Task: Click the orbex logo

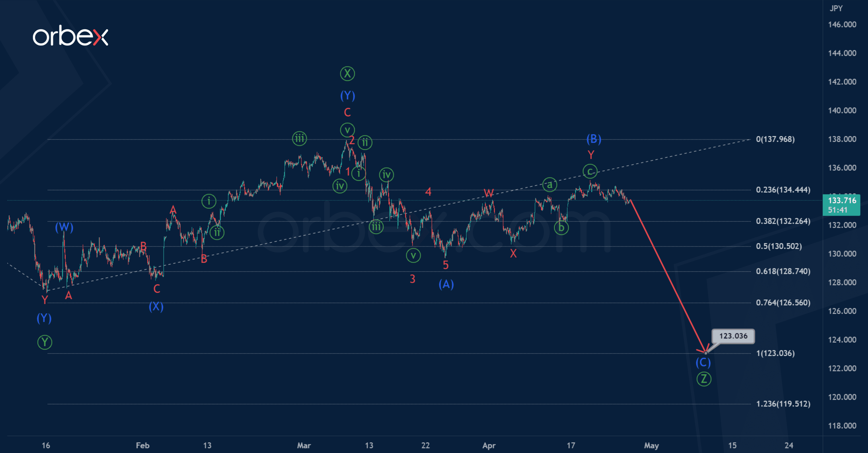Action: [x=70, y=36]
